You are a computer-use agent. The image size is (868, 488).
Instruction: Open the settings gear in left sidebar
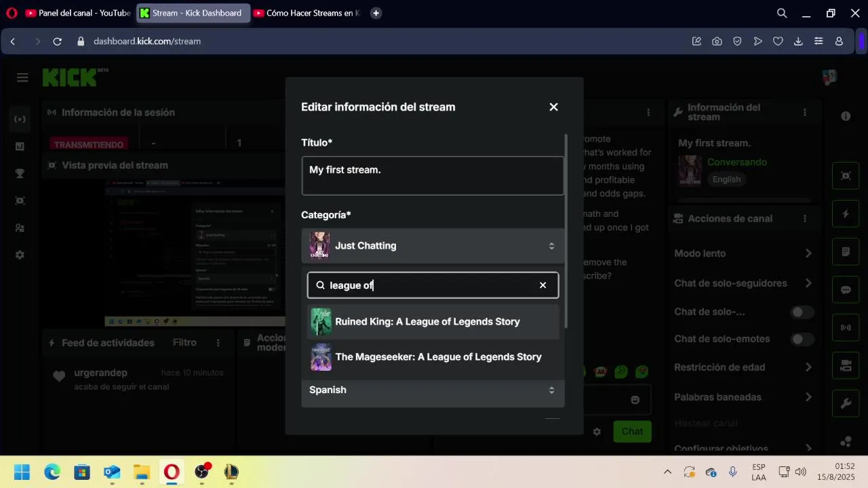coord(20,255)
